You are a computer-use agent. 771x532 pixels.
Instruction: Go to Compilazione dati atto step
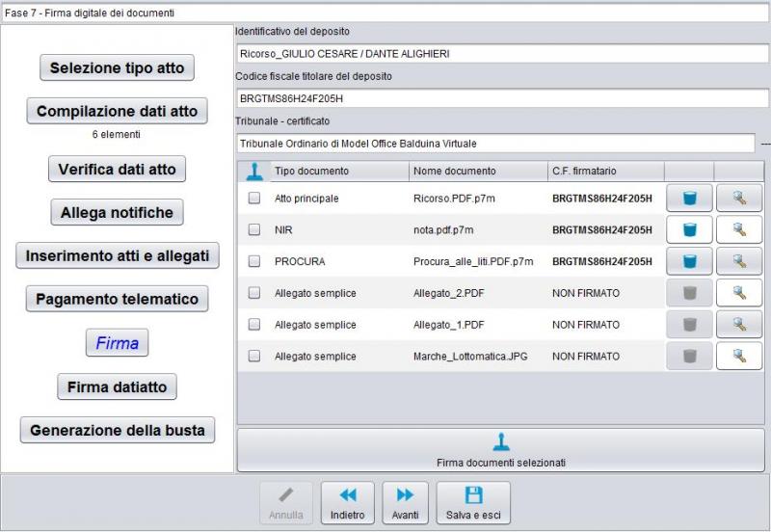click(117, 111)
